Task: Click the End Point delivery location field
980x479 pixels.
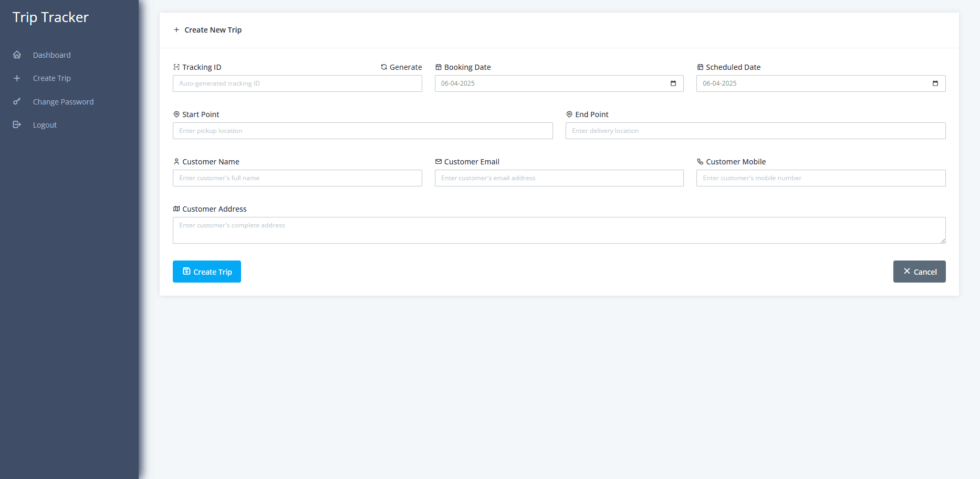Action: click(755, 131)
